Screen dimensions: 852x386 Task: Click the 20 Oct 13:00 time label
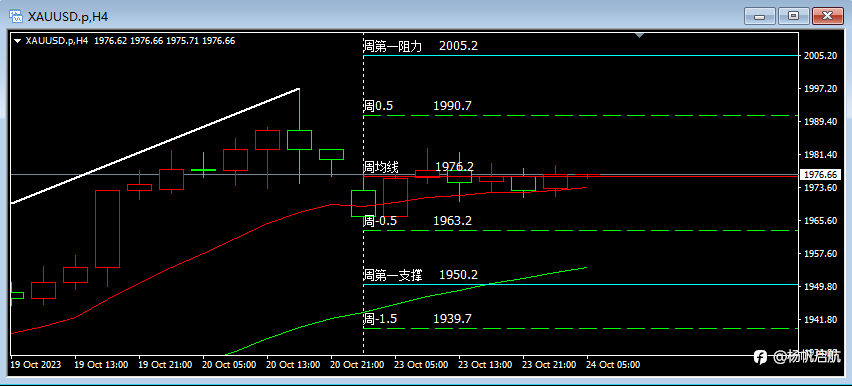pyautogui.click(x=293, y=364)
